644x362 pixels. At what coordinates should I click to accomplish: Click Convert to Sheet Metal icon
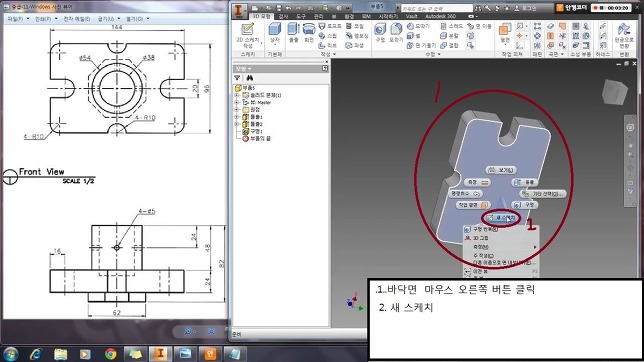tap(624, 34)
